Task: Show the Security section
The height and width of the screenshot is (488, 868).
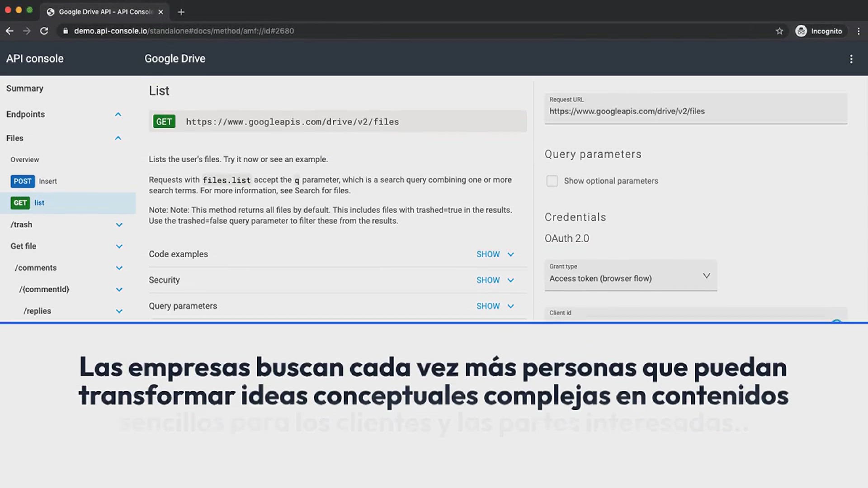Action: pyautogui.click(x=495, y=280)
